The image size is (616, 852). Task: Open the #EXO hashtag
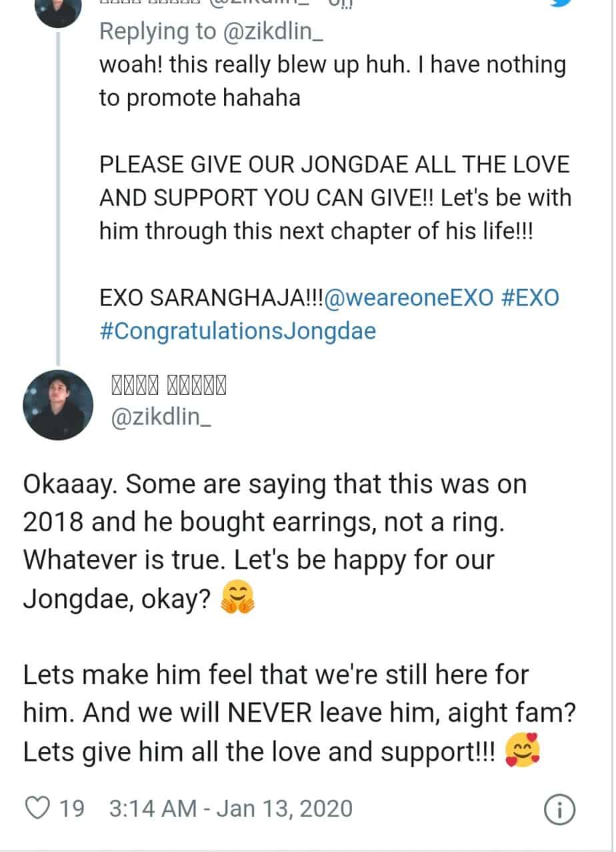[529, 297]
